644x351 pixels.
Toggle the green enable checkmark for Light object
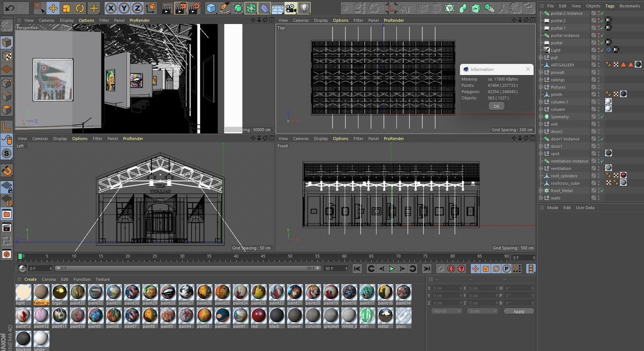(x=602, y=50)
